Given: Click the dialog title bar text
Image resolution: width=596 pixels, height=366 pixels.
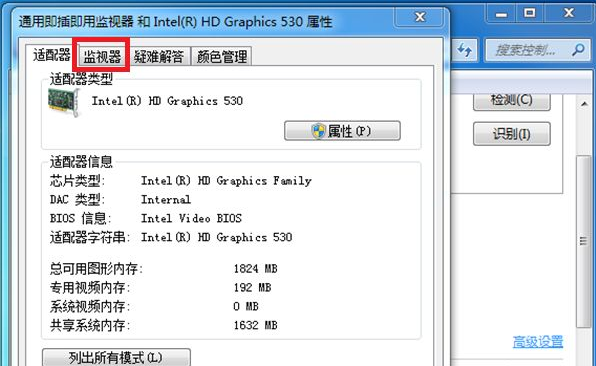Looking at the screenshot, I should [176, 22].
